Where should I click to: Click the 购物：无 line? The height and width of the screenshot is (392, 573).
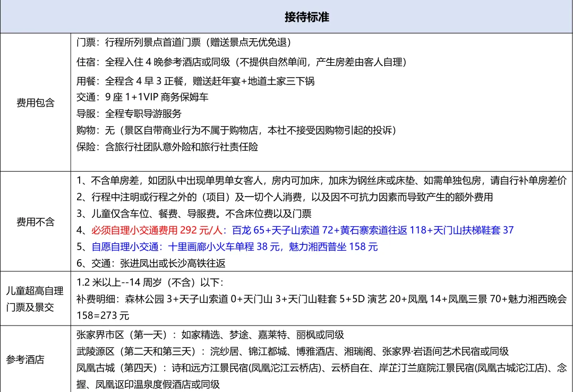237,130
